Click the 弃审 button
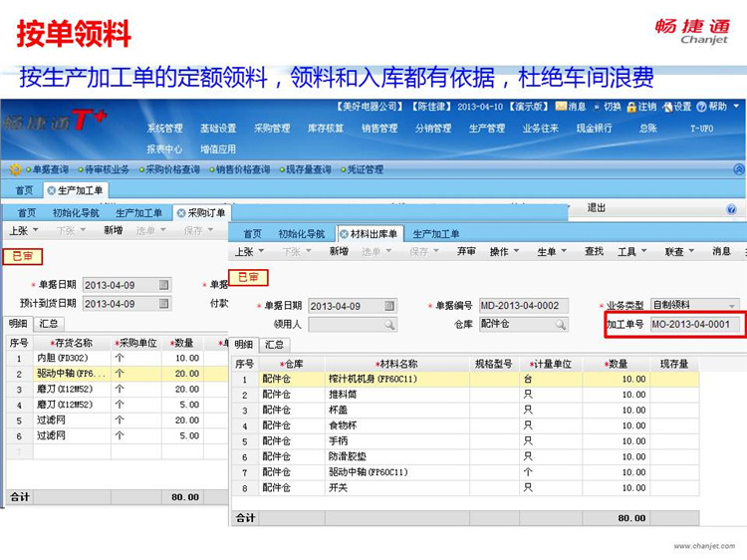This screenshot has height=560, width=747. pos(466,252)
